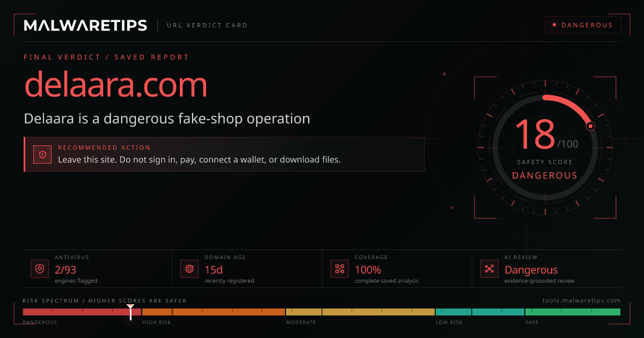This screenshot has width=644, height=338.
Task: Click 'RISK SPECTRUM / HIGHER SCORES ARE SAFER' heading
Action: (x=105, y=300)
